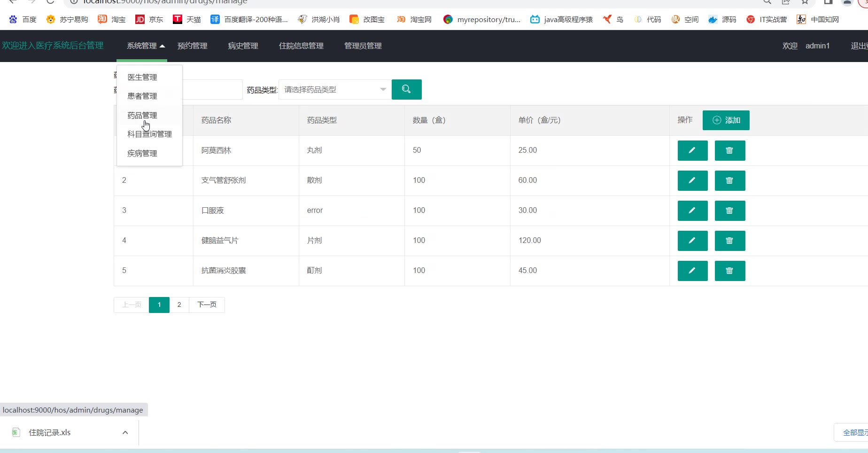Open the 淘宝网 bookmark

click(414, 19)
